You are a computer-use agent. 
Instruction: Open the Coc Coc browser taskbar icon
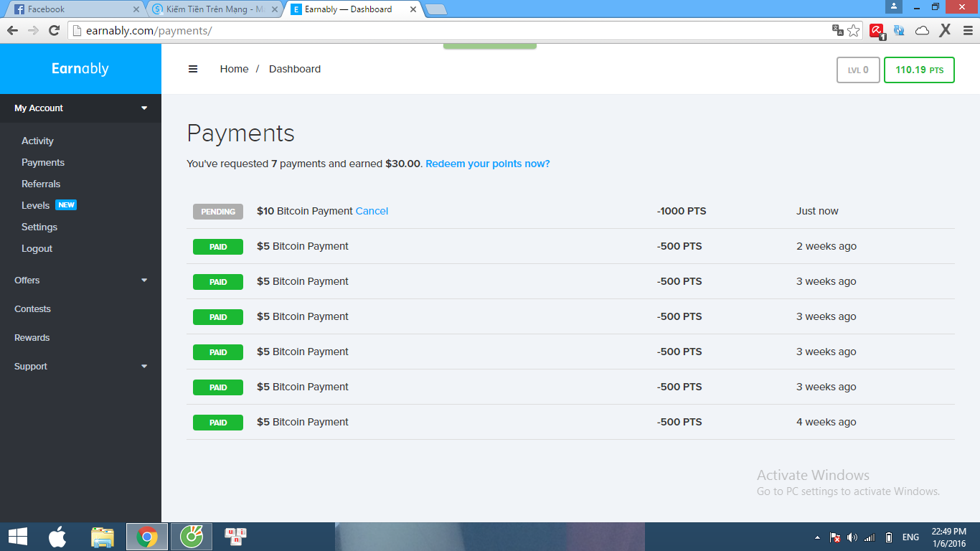(192, 537)
